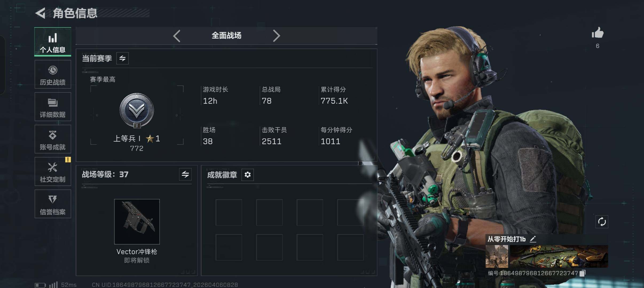Open the 详细数据 tab
Screen dimensions: 644x288
[53, 107]
